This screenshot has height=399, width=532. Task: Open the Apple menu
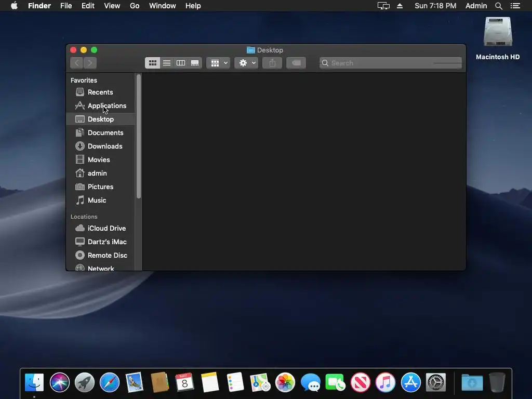[x=14, y=6]
